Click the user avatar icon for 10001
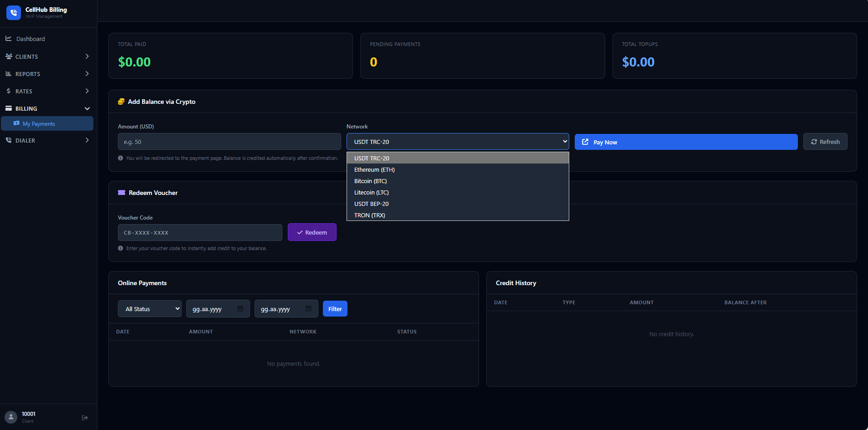 tap(11, 417)
